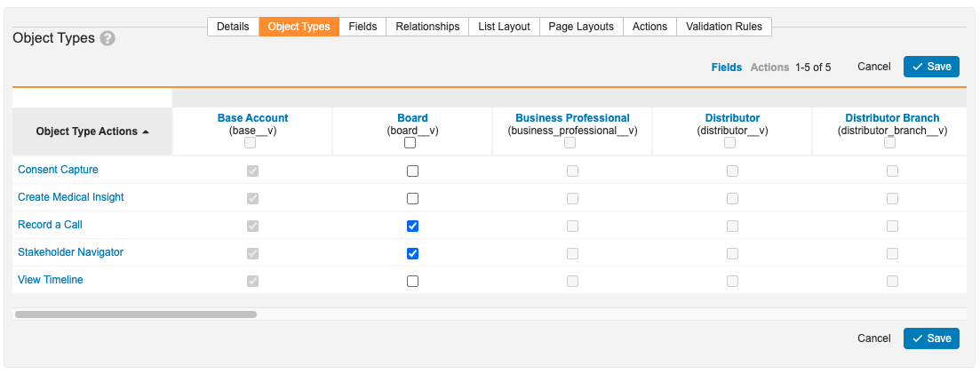Select the Validation Rules tab

click(x=724, y=27)
